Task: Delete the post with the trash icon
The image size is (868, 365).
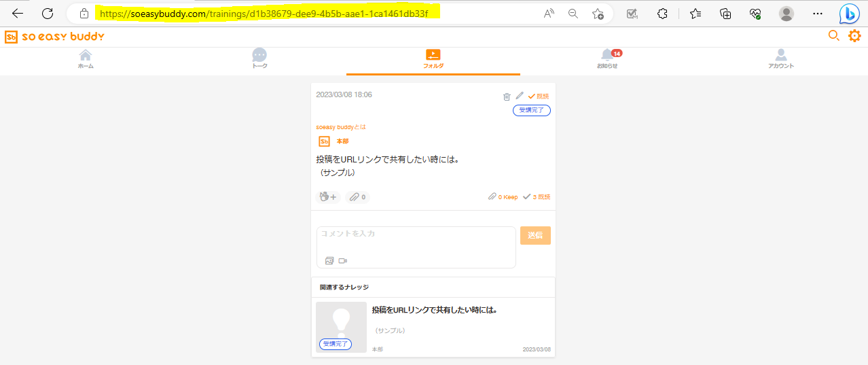Action: pos(507,97)
